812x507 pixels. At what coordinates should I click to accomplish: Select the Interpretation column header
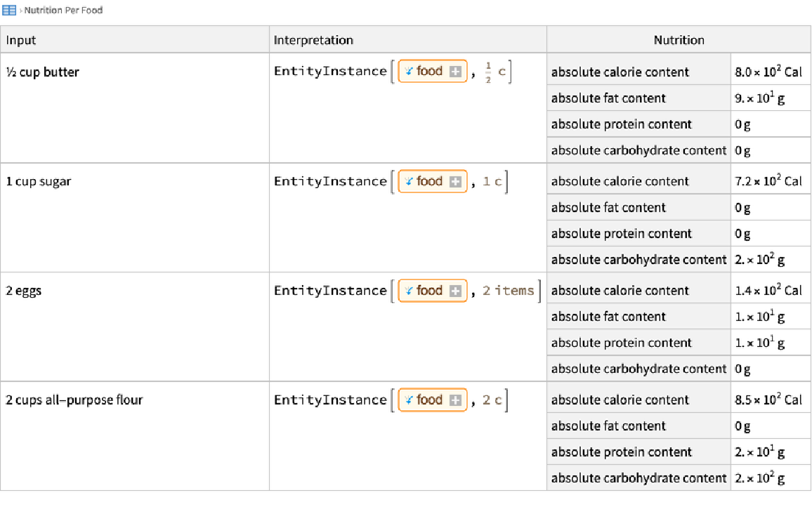click(x=313, y=40)
